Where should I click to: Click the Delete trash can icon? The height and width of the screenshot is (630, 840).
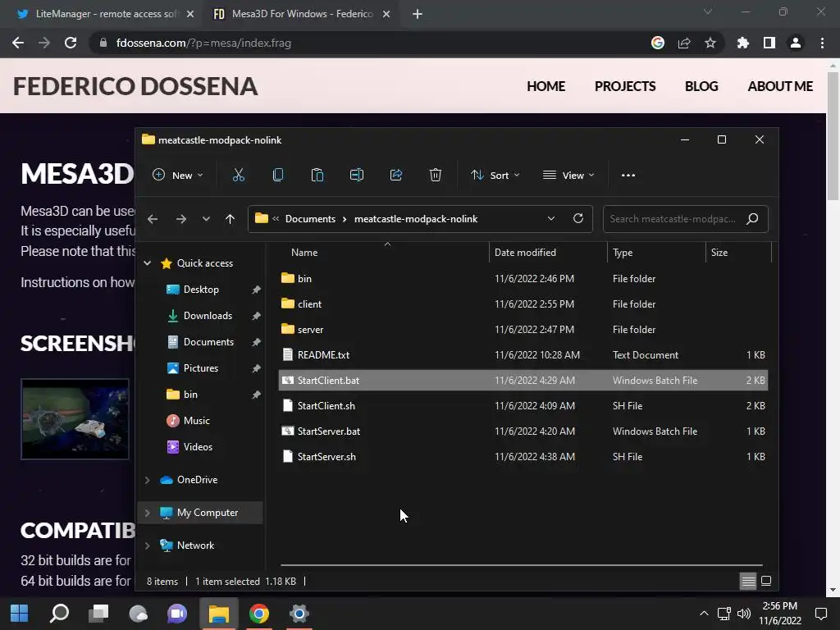pyautogui.click(x=436, y=176)
